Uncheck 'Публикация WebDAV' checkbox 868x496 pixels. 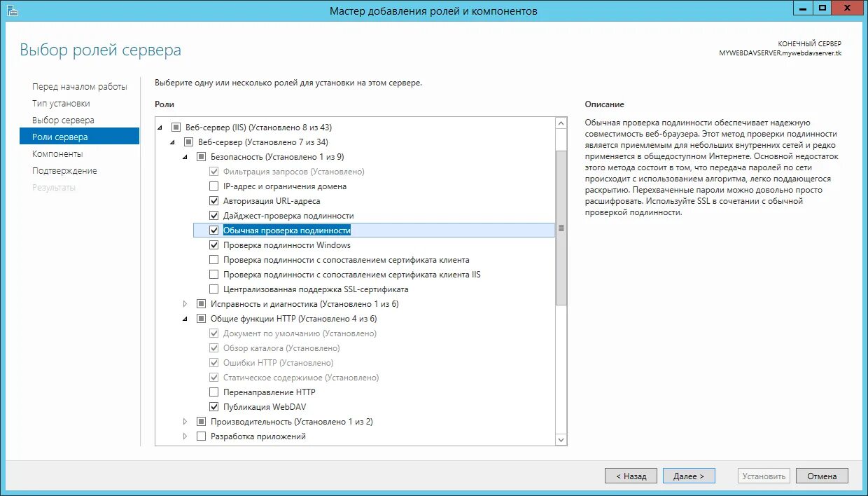(x=214, y=407)
